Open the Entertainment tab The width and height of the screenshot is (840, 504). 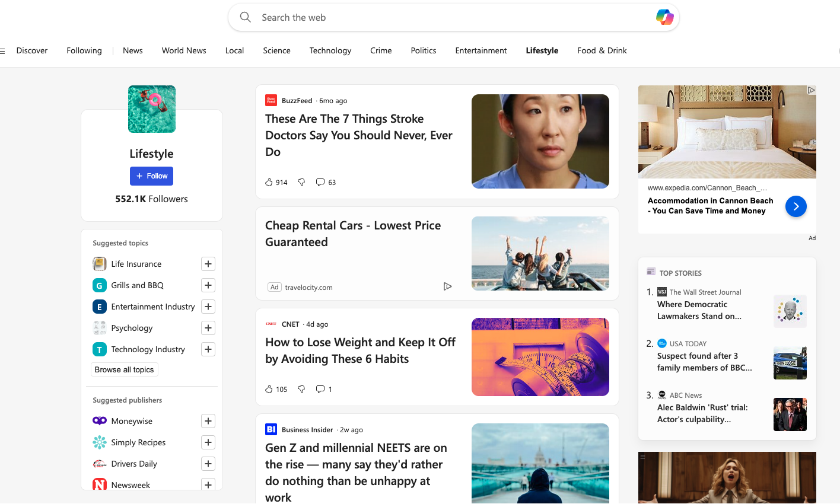[x=481, y=51]
